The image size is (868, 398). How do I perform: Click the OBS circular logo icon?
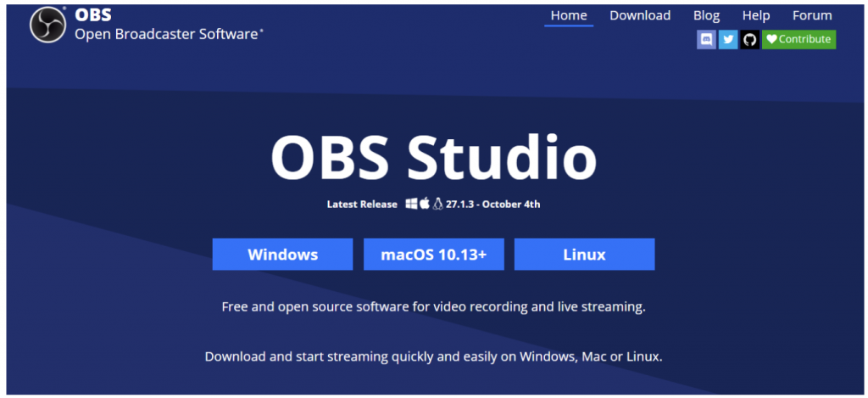click(48, 25)
